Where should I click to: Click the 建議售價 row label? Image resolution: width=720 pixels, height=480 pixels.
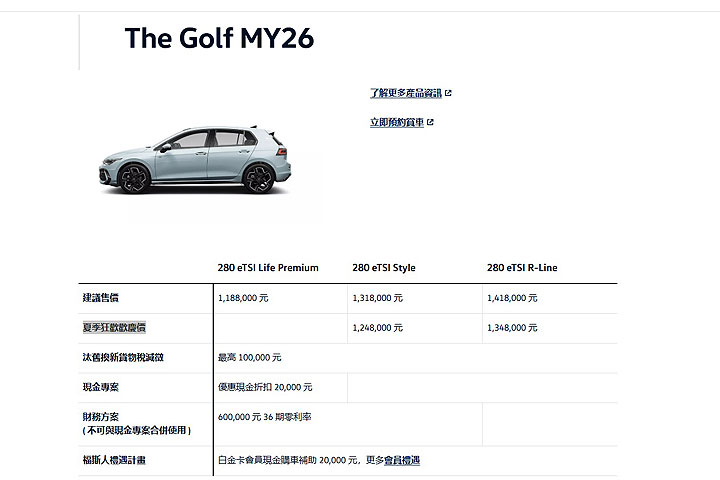(101, 298)
